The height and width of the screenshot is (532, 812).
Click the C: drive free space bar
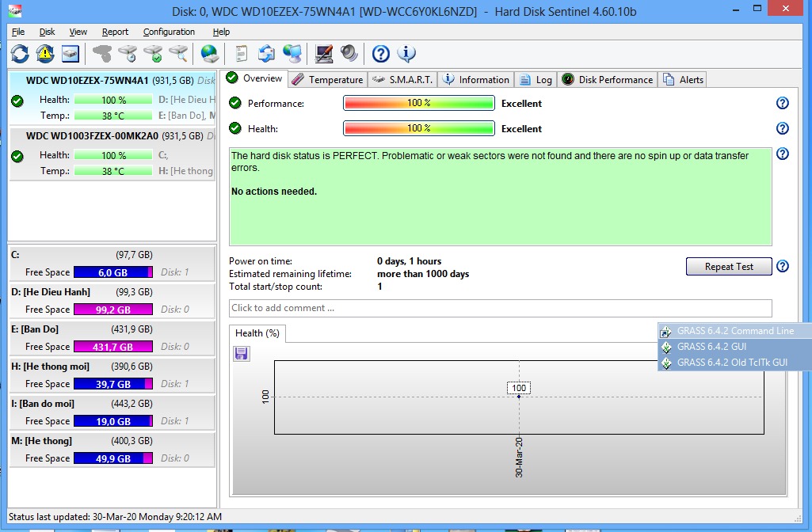tap(112, 272)
